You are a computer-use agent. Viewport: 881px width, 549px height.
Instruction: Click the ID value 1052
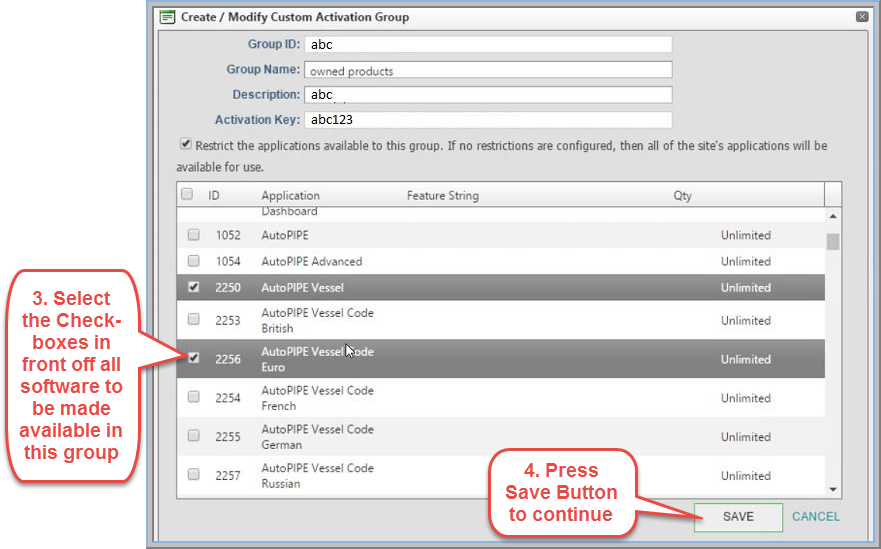228,235
